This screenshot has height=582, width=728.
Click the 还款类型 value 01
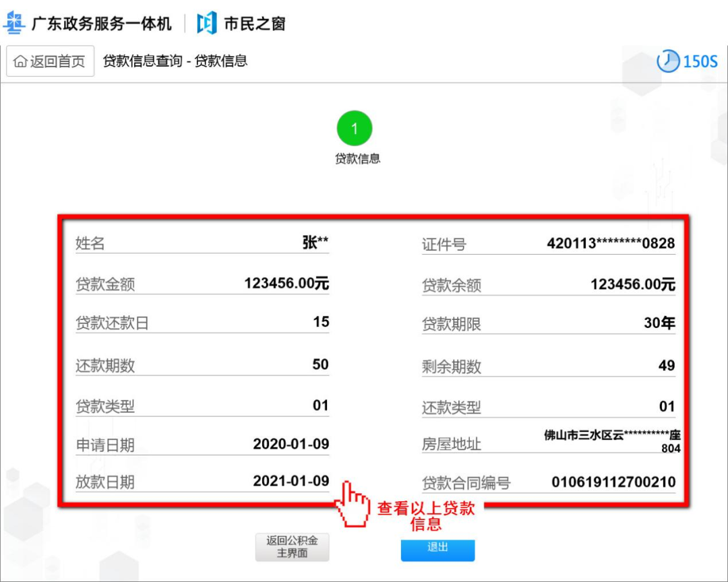click(x=667, y=407)
